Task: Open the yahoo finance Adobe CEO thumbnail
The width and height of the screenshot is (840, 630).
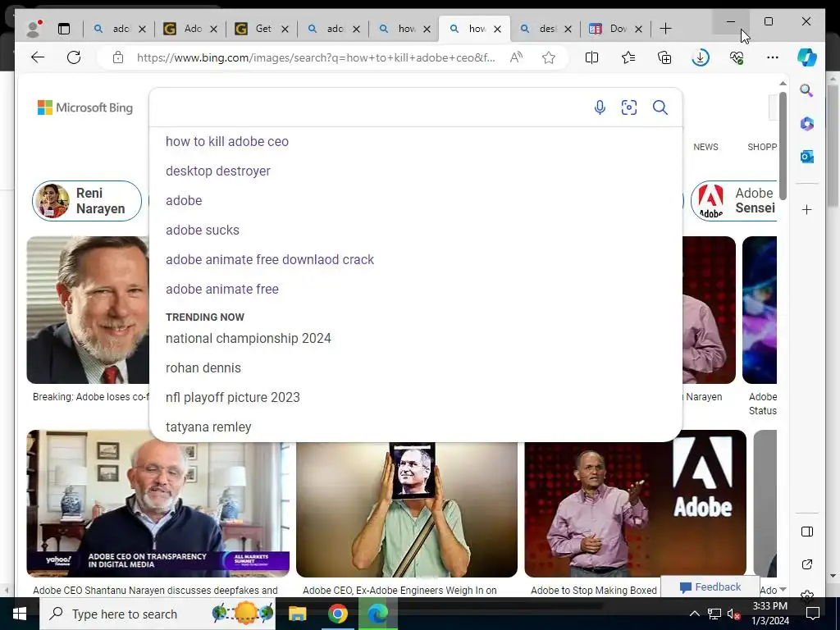Action: [x=158, y=504]
